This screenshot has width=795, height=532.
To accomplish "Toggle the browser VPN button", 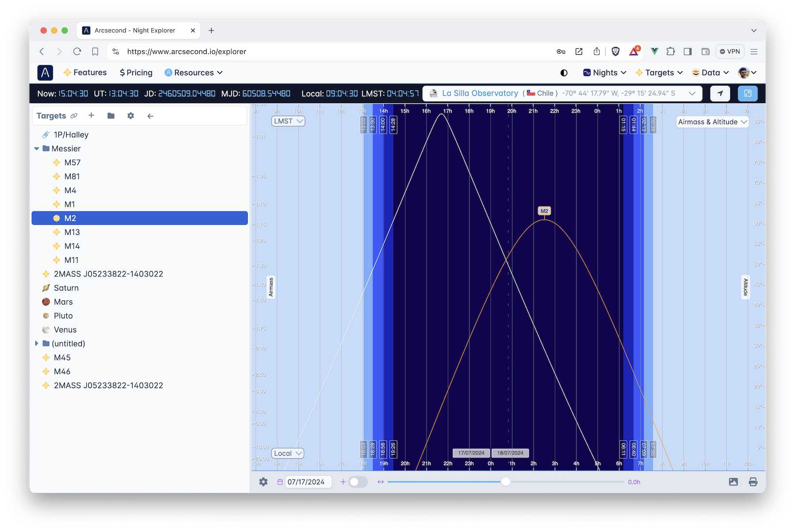I will pos(730,52).
